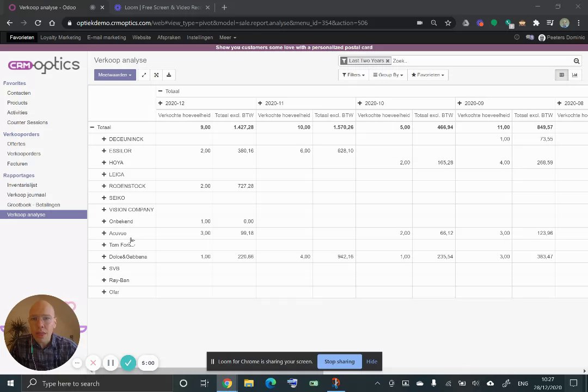
Task: Open Chrome's three-dot menu
Action: tap(579, 23)
